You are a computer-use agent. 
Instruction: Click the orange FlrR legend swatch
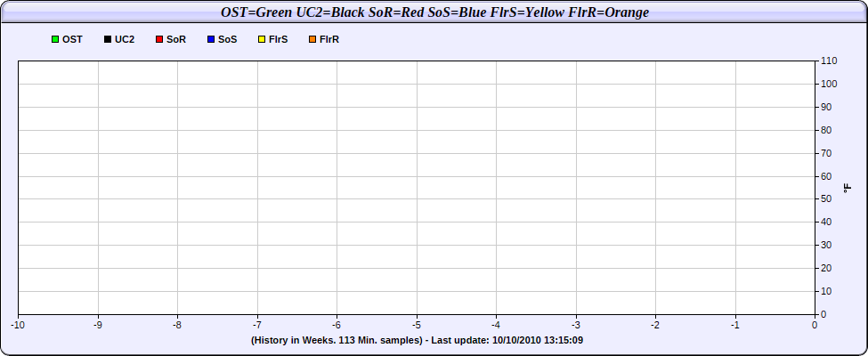click(x=312, y=40)
